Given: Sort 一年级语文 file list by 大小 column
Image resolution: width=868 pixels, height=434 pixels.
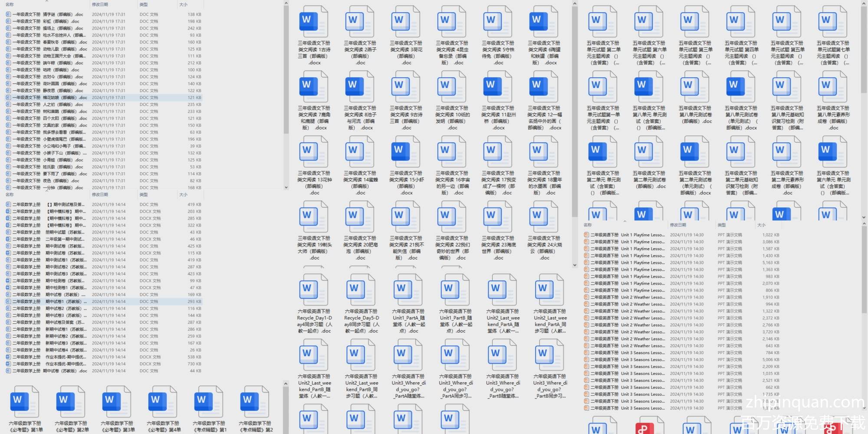Looking at the screenshot, I should click(184, 4).
